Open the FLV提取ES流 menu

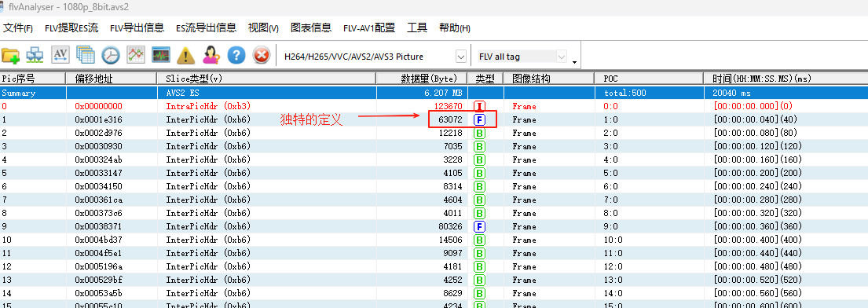pos(71,28)
